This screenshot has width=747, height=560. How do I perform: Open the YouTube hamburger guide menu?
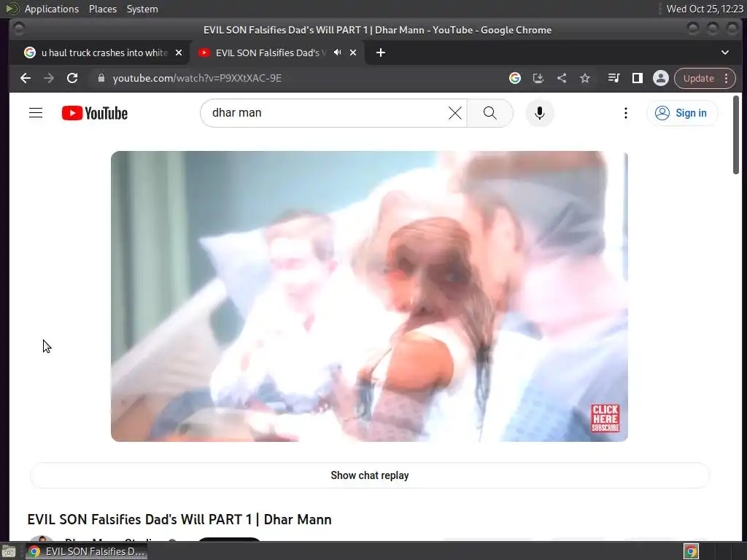click(x=36, y=113)
